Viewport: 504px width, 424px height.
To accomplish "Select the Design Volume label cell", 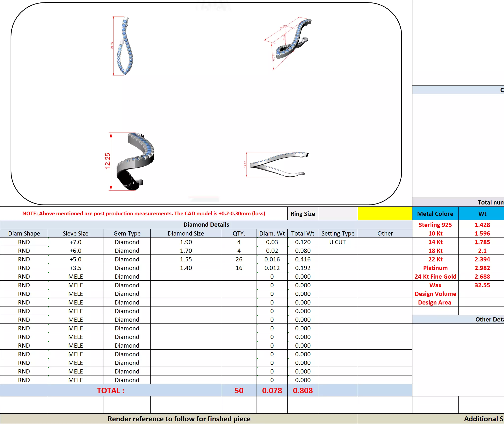I will coord(435,294).
